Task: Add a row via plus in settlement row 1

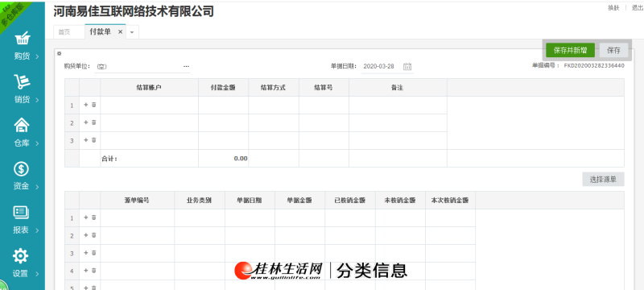Action: coord(86,105)
